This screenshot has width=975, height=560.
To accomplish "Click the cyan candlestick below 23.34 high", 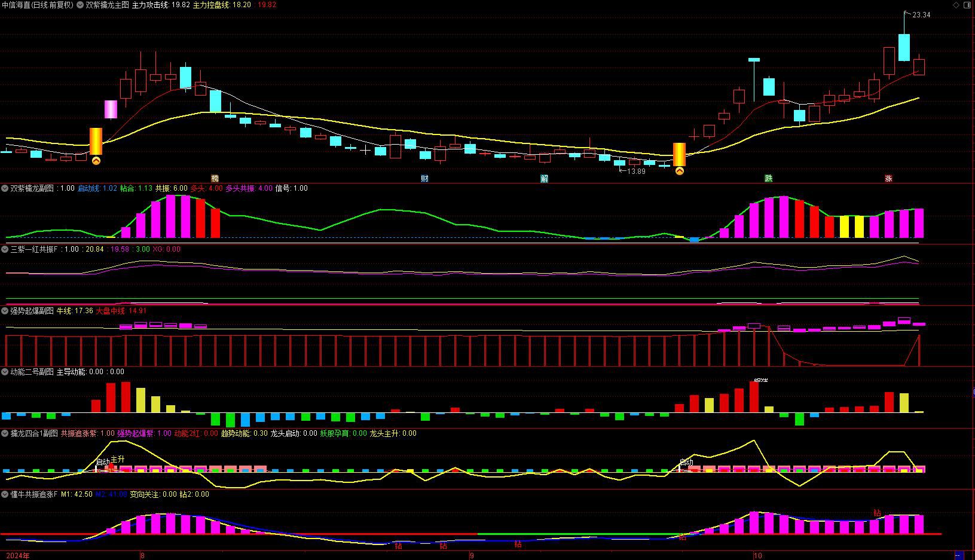I will click(904, 47).
